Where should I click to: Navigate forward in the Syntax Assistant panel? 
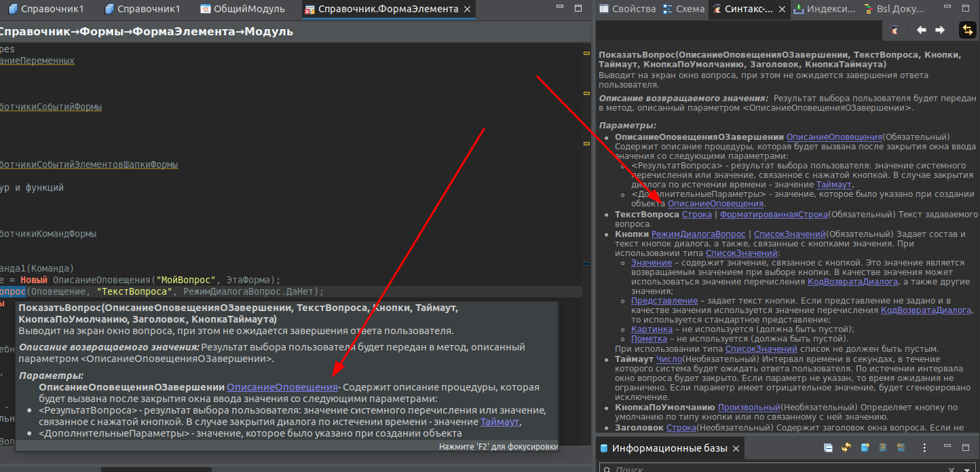click(x=939, y=30)
